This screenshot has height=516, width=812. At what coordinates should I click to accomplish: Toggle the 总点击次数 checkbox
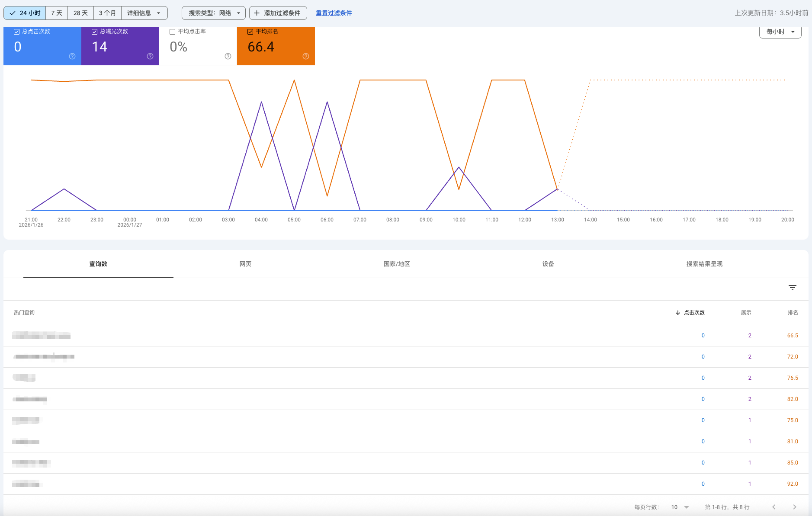point(17,32)
